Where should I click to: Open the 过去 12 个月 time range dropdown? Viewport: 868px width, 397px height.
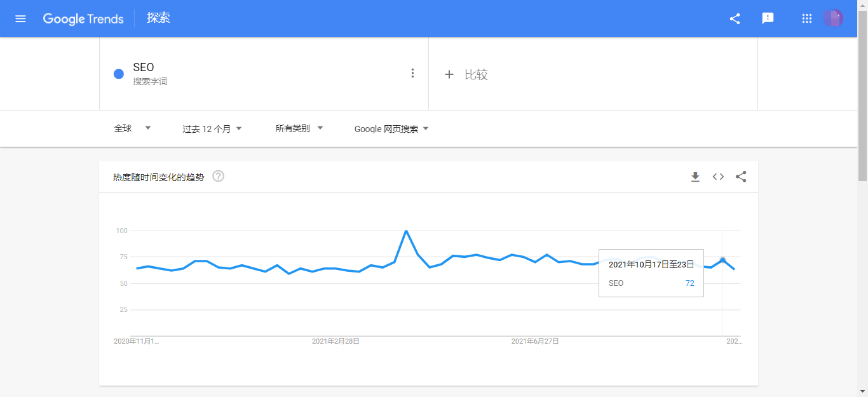pos(212,129)
